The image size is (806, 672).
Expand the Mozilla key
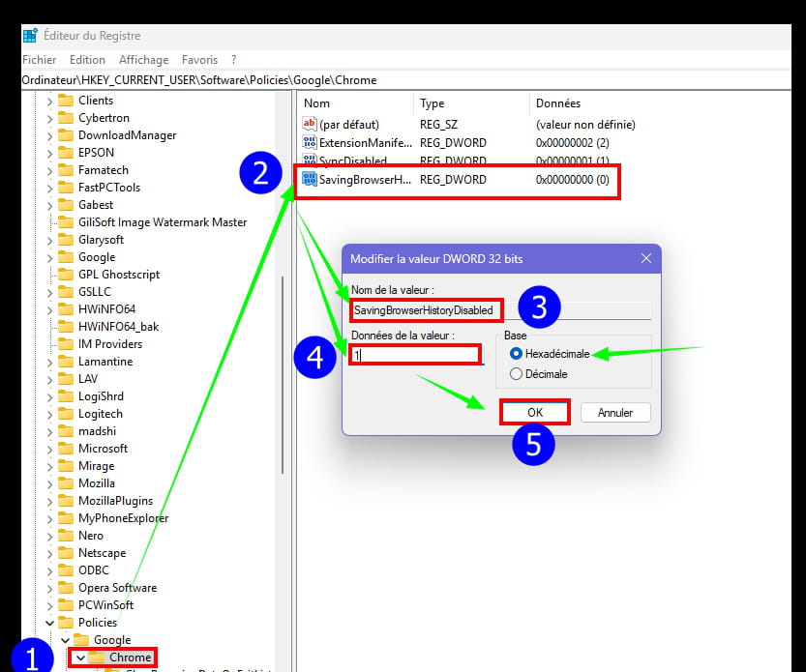49,484
